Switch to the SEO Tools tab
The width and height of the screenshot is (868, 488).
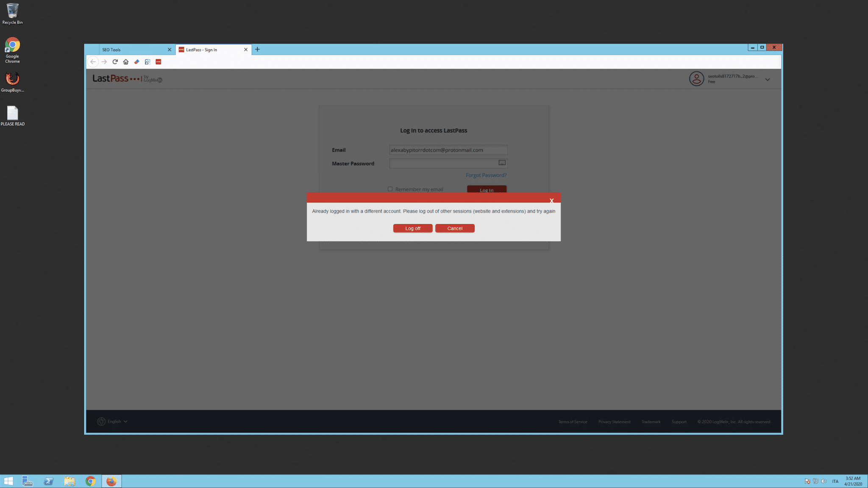click(x=131, y=50)
